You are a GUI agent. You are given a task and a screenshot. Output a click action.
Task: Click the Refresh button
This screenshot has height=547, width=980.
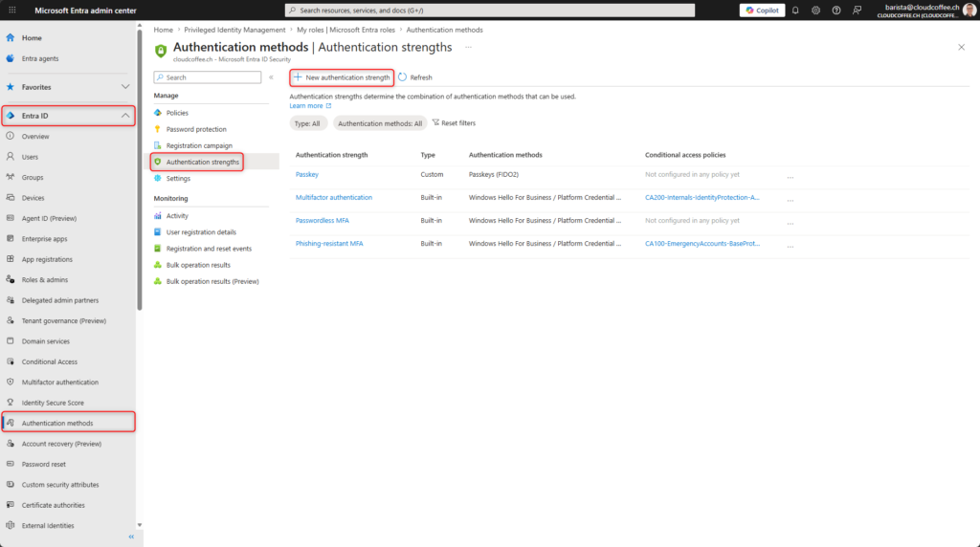[x=415, y=77]
